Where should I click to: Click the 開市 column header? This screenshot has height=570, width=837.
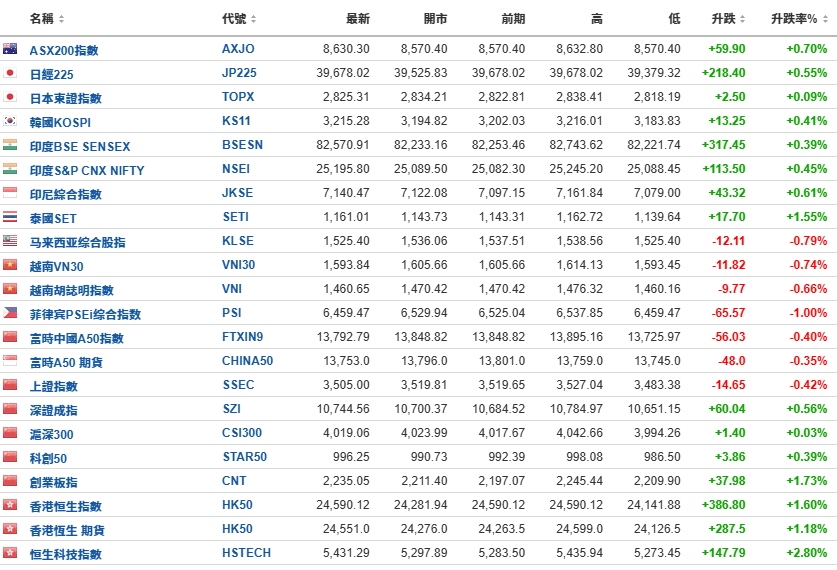pyautogui.click(x=436, y=19)
